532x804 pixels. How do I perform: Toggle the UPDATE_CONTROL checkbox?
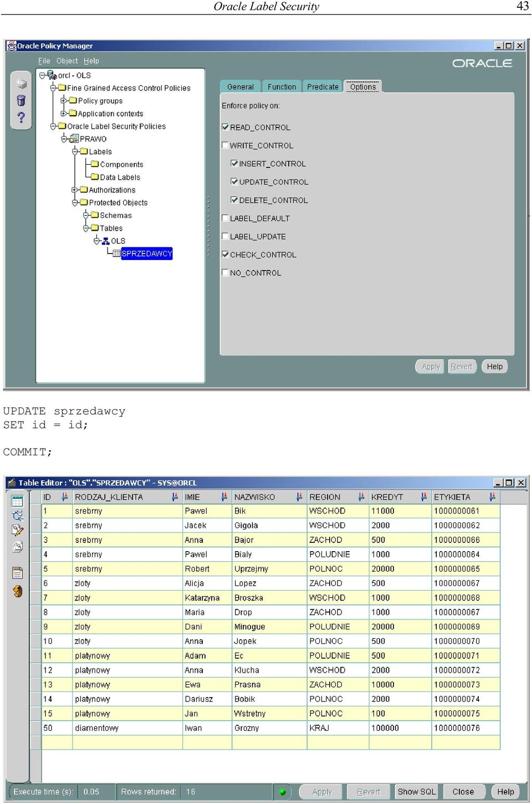click(234, 182)
